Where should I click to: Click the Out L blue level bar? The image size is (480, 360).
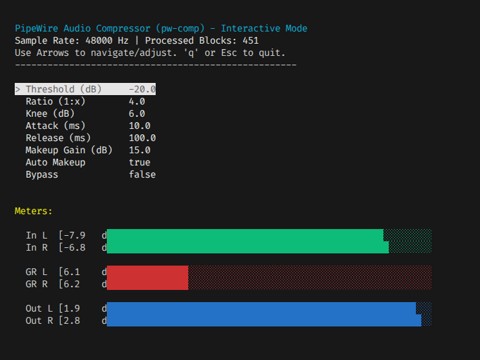261,308
